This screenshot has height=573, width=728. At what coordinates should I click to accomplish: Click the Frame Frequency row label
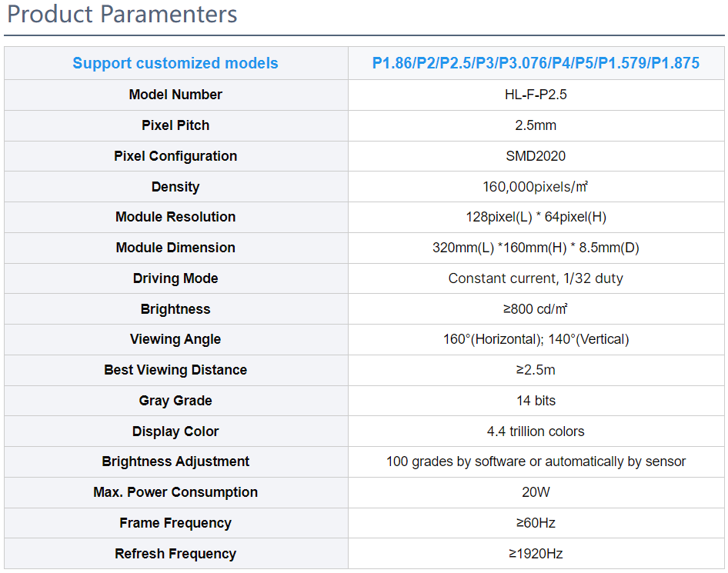tap(175, 523)
